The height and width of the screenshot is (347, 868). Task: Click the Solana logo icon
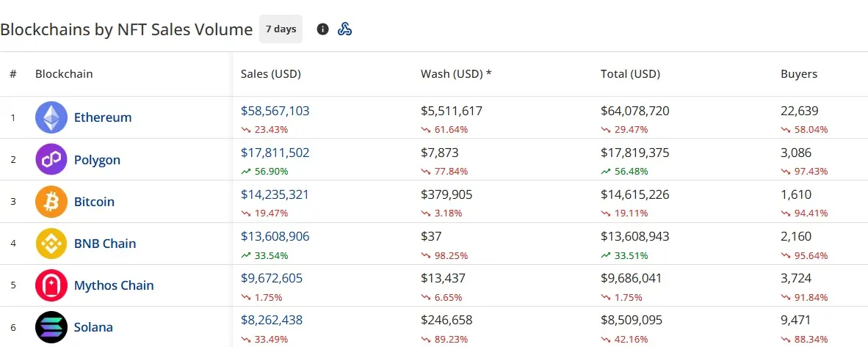(x=51, y=327)
